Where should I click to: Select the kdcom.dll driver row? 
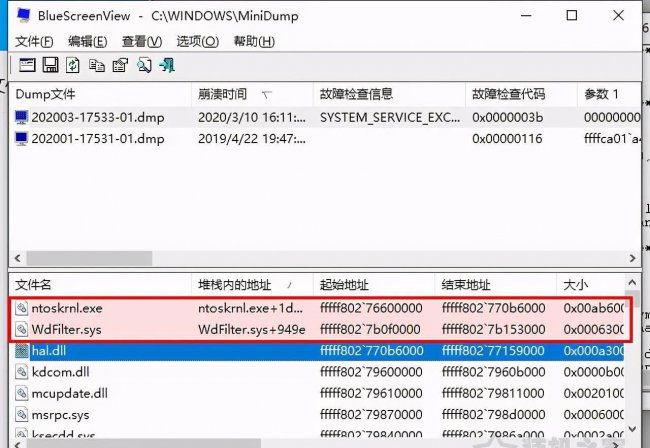(x=317, y=372)
